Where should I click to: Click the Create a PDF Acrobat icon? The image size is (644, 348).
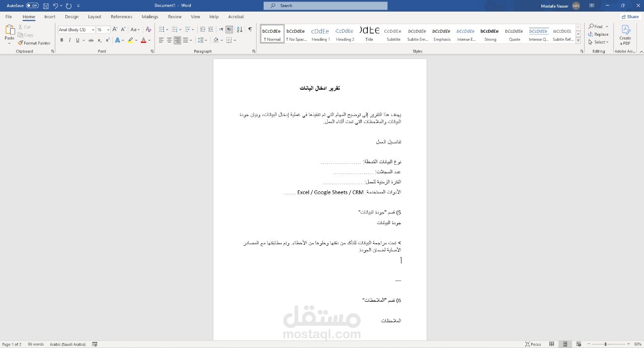tap(625, 35)
